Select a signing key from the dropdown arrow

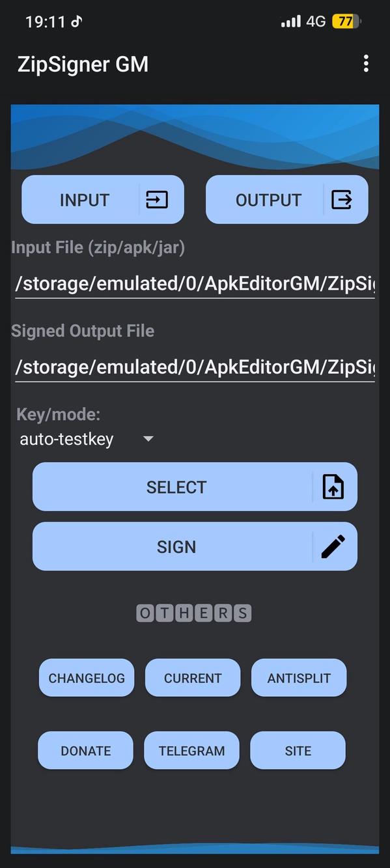coord(148,439)
